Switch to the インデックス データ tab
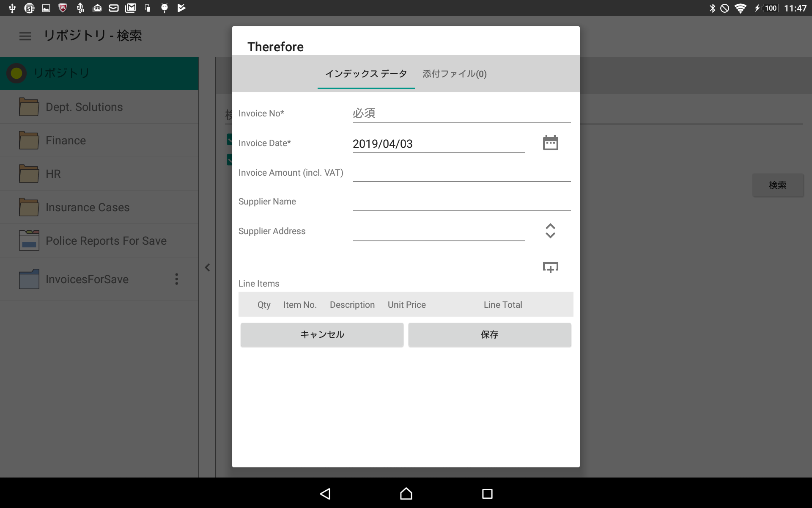This screenshot has width=812, height=508. click(x=366, y=74)
